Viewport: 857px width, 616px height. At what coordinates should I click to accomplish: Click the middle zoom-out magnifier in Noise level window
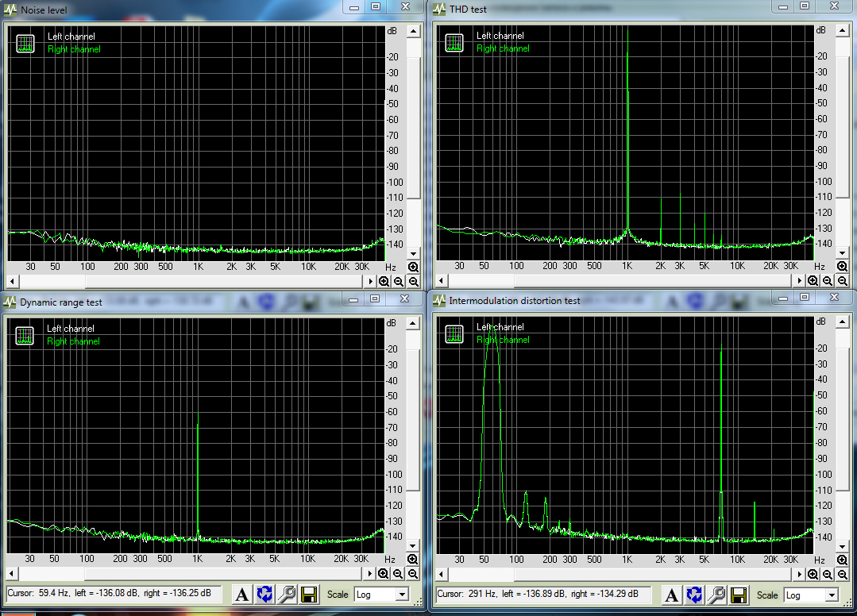(x=399, y=281)
